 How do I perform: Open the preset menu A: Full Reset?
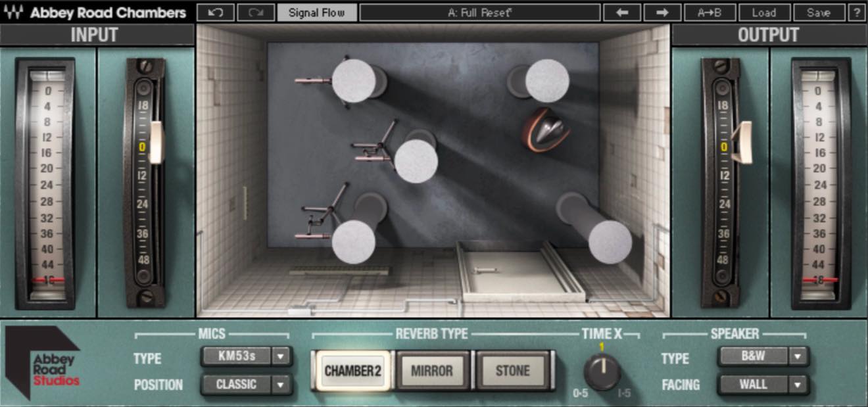(480, 12)
